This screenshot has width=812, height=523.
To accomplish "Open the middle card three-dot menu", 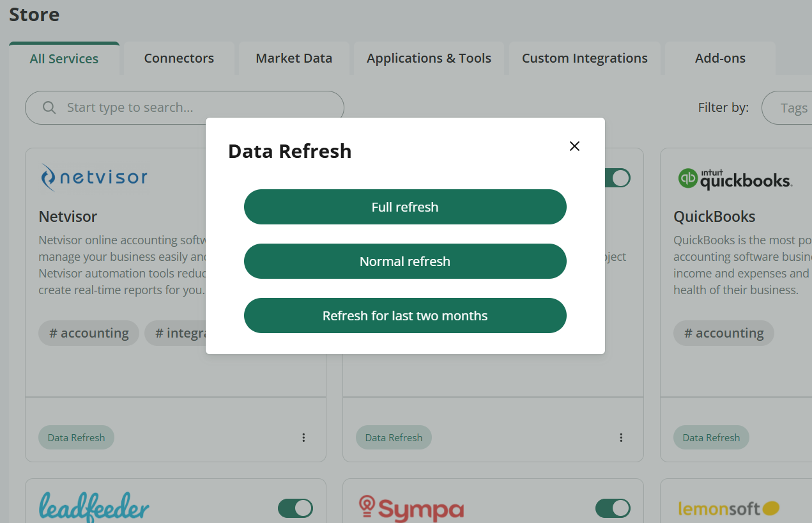I will 621,438.
